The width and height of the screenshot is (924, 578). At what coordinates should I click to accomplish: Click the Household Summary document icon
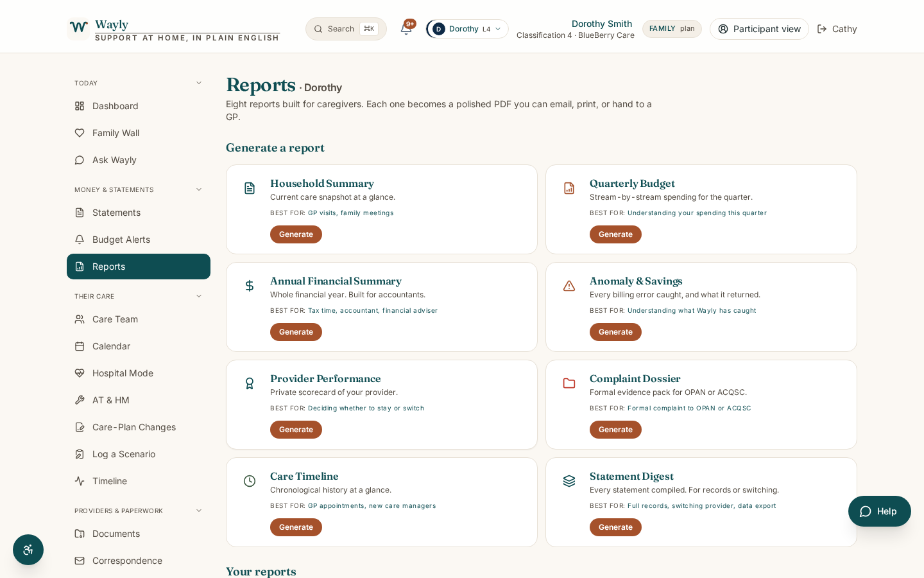[x=250, y=188]
